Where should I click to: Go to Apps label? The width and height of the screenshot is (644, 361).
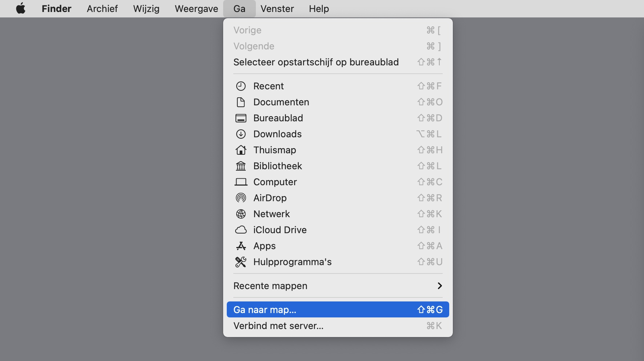265,246
